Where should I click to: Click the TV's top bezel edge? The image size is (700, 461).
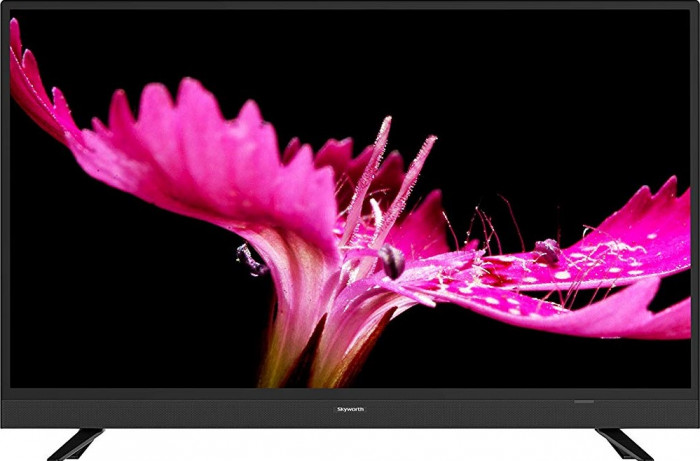click(x=350, y=5)
